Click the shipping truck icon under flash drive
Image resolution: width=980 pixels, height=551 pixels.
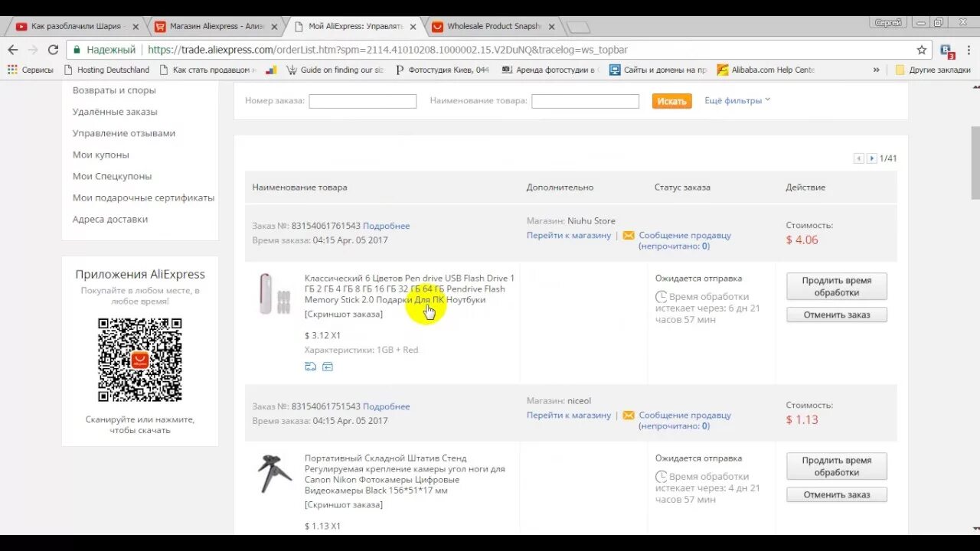point(310,367)
